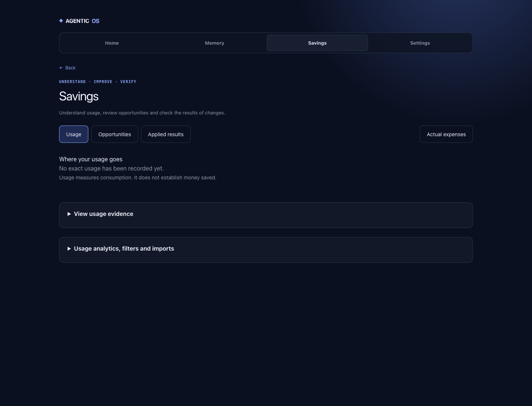Click the IMPROVE breadcrumb label
This screenshot has width=532, height=406.
(x=103, y=82)
